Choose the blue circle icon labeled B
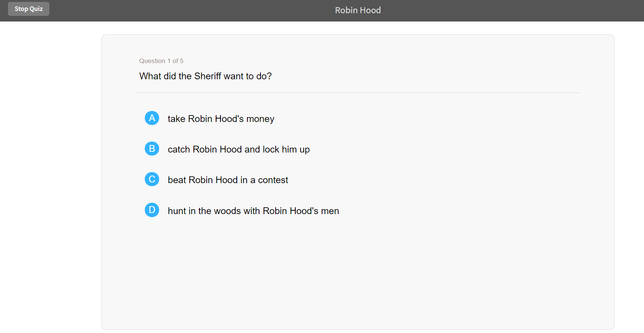The image size is (644, 333). [152, 149]
